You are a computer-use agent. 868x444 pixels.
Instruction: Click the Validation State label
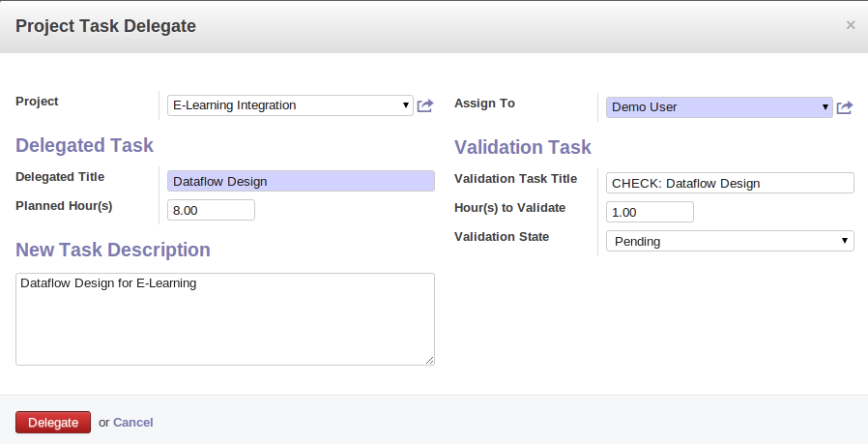click(x=501, y=237)
